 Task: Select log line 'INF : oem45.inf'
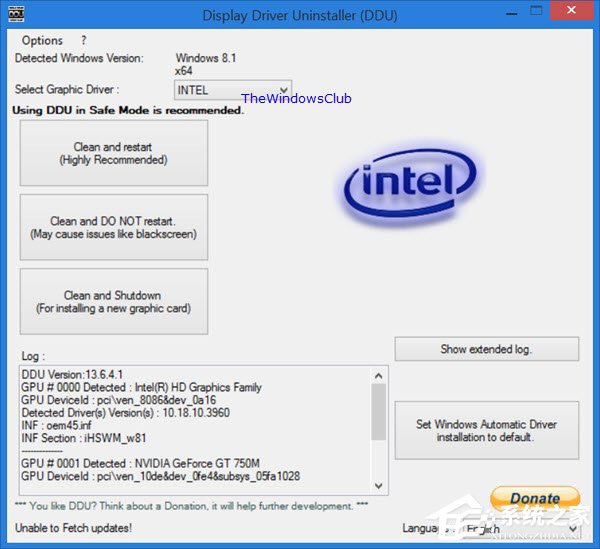point(57,425)
